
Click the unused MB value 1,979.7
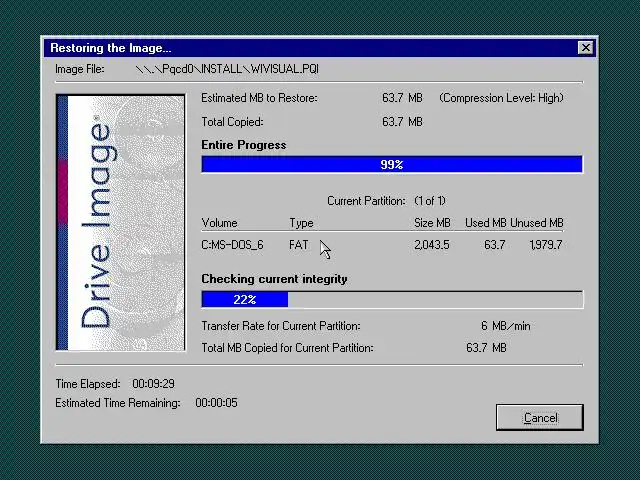tap(546, 245)
